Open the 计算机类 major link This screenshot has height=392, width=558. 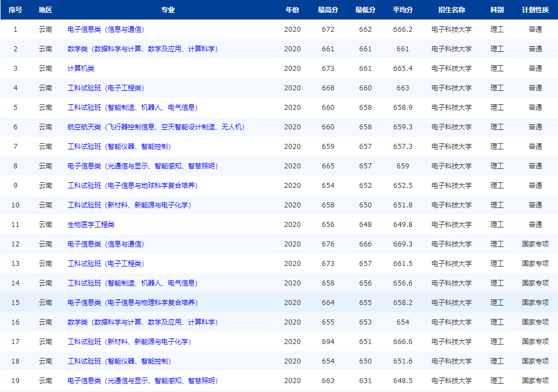pyautogui.click(x=81, y=69)
